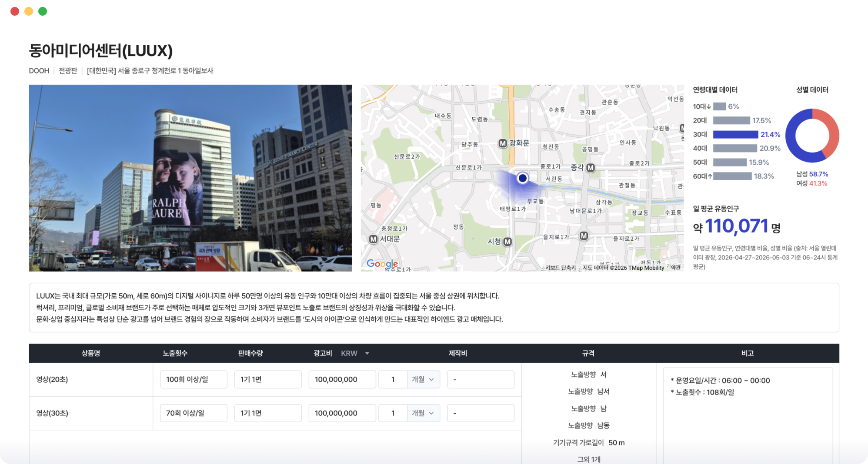Click the 비고 column header
The height and width of the screenshot is (464, 868).
tap(748, 353)
